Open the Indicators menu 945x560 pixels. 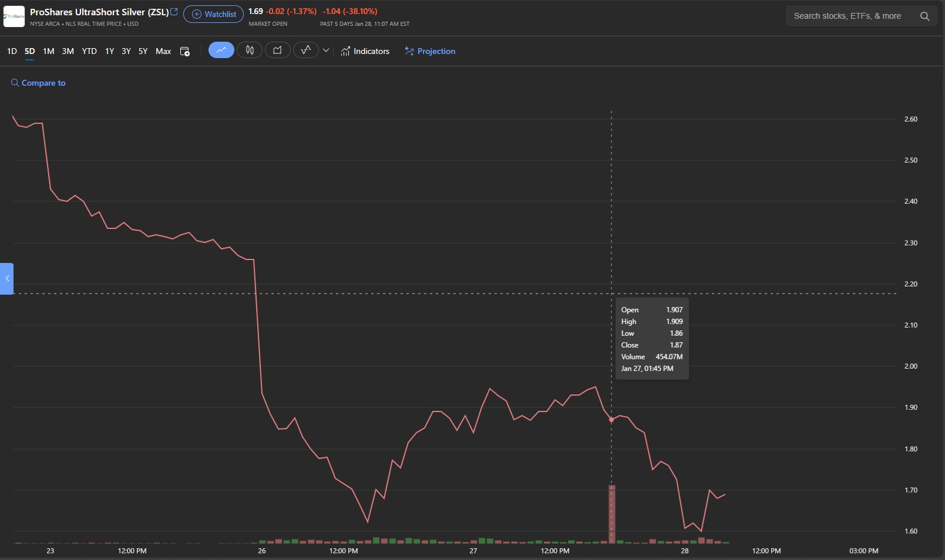[365, 52]
